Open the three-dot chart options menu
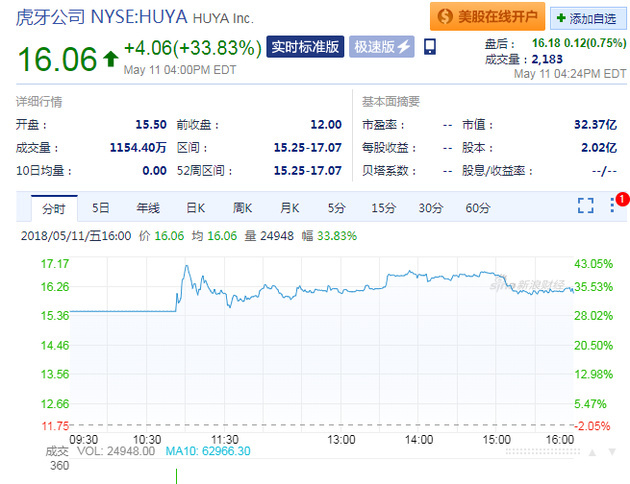Viewport: 630px width, 484px height. tap(612, 206)
